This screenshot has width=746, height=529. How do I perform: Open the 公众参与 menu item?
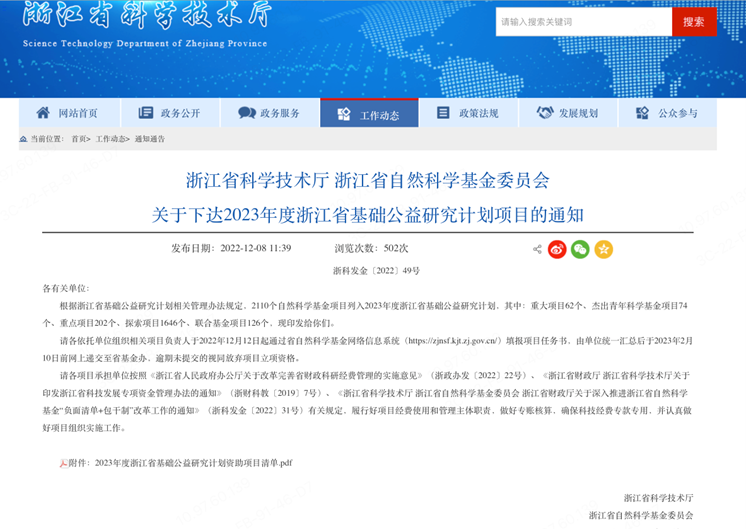667,113
